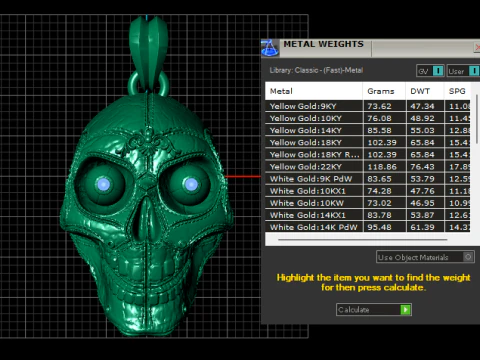Click the 47.34 DWT value
480x360 pixels.
[422, 106]
